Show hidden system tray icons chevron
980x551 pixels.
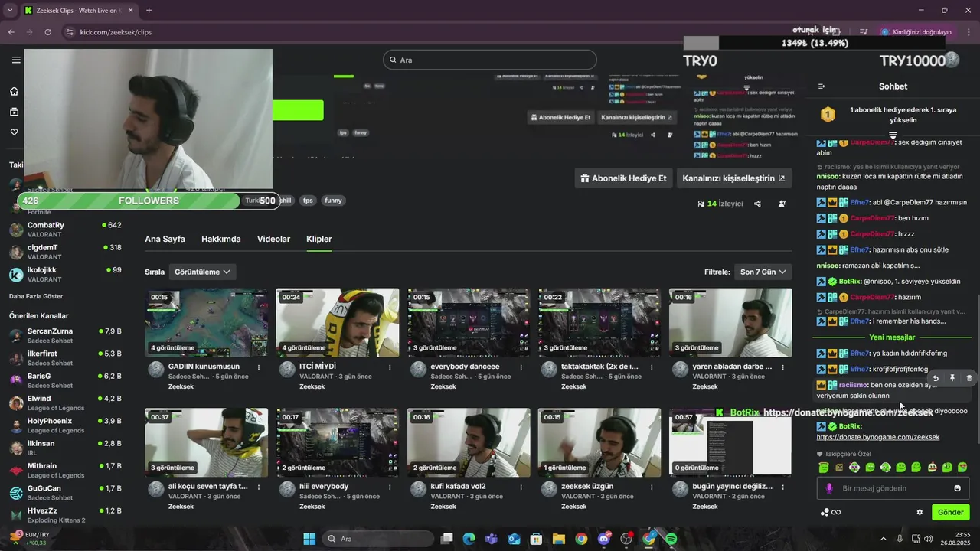tap(883, 539)
